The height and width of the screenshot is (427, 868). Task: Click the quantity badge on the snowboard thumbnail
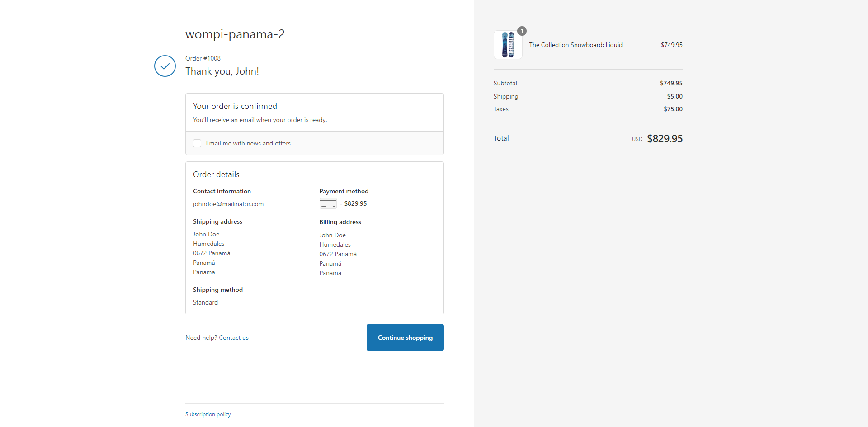(522, 31)
